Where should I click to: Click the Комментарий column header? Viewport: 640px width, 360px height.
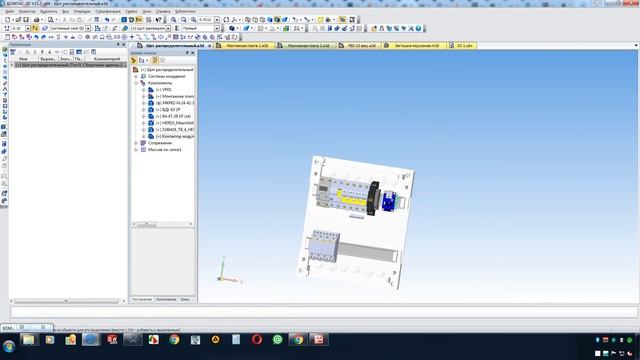[107, 59]
